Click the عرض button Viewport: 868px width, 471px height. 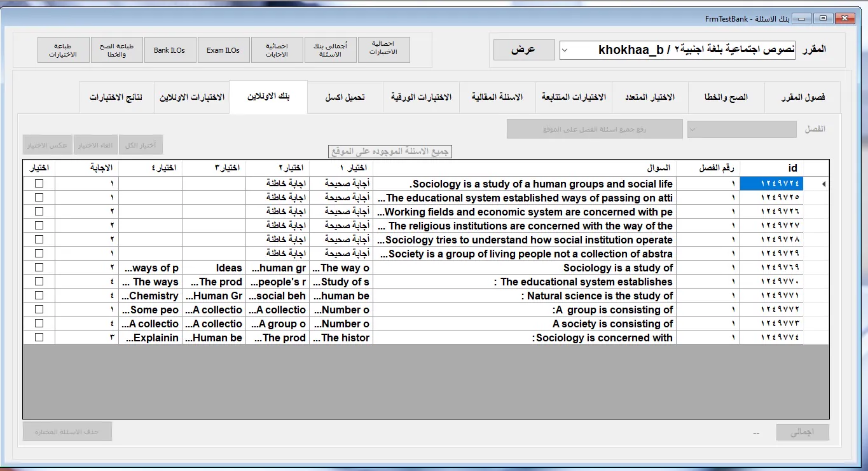point(524,50)
